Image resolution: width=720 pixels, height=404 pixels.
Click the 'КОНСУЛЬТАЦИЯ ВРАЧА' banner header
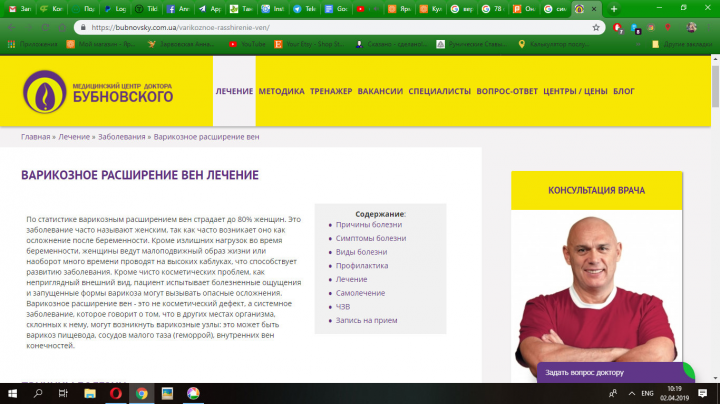pos(596,191)
